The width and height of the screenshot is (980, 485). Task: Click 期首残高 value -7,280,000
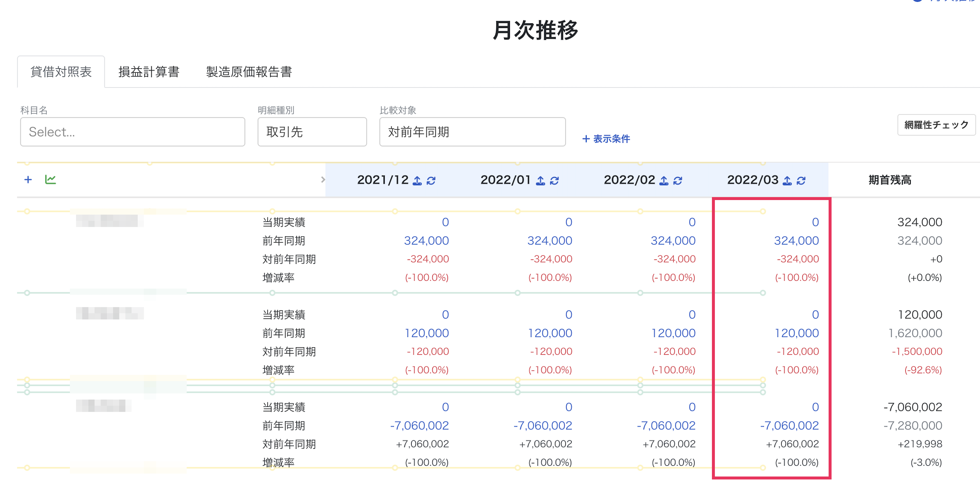913,425
